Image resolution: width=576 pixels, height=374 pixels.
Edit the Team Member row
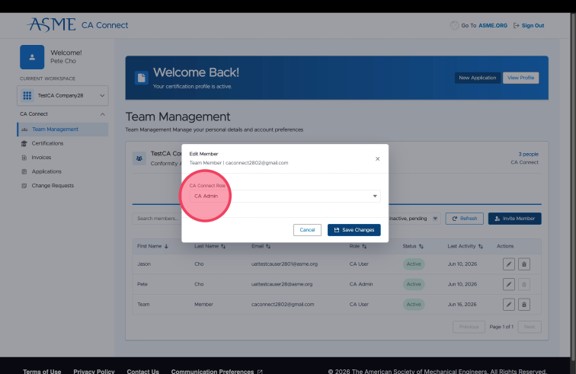point(509,304)
